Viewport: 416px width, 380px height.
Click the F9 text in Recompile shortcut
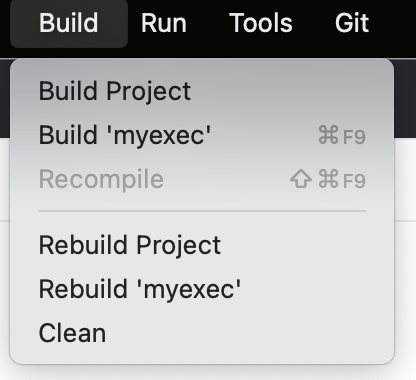click(x=354, y=181)
